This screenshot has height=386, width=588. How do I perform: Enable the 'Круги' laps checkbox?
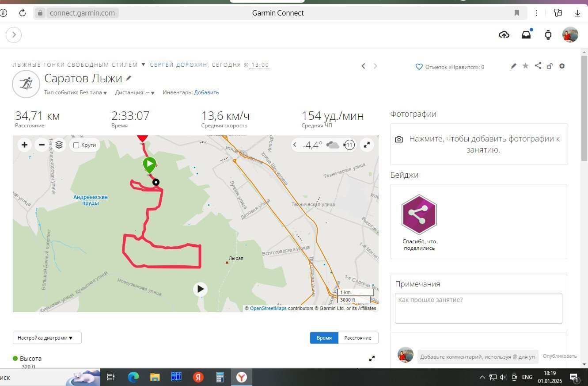coord(76,145)
